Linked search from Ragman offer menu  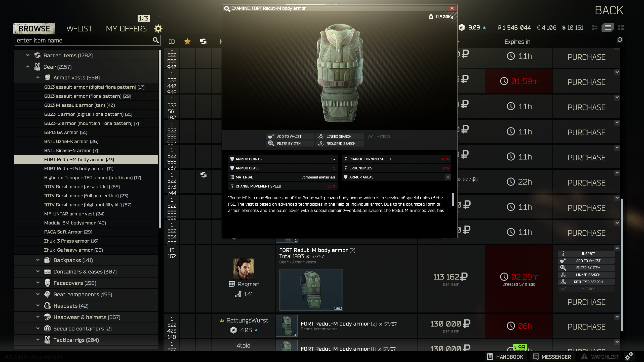pos(587,275)
